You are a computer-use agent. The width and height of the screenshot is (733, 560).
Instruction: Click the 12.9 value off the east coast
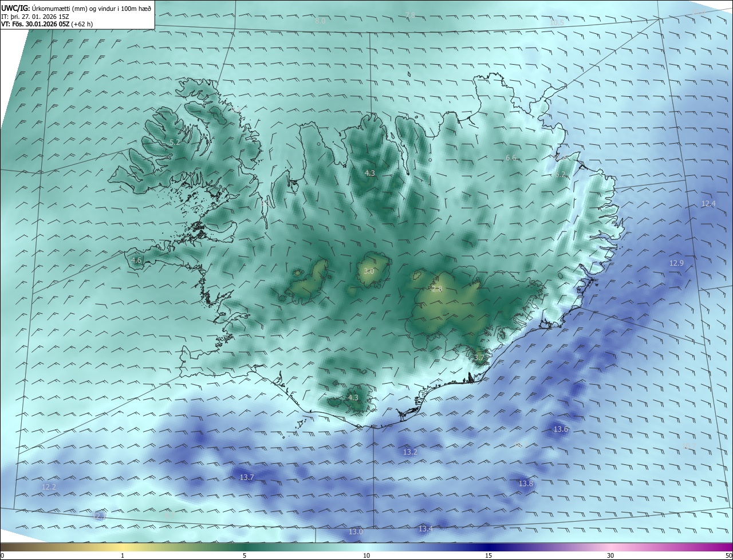pos(676,263)
